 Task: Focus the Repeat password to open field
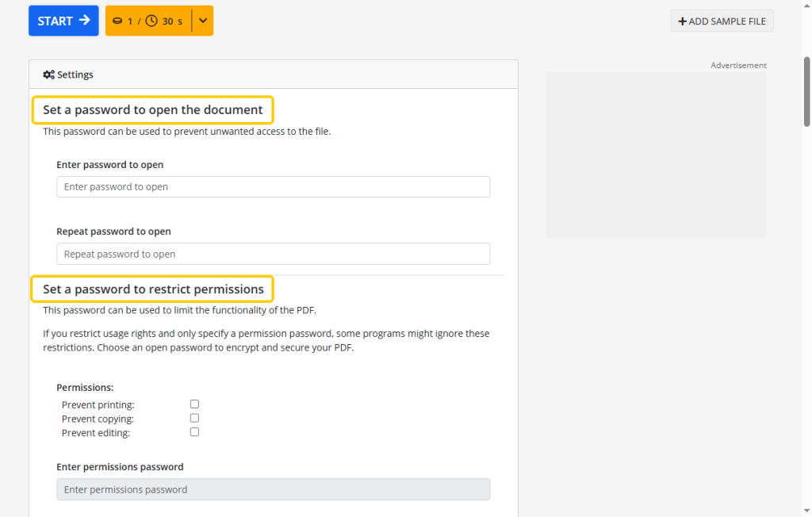274,254
